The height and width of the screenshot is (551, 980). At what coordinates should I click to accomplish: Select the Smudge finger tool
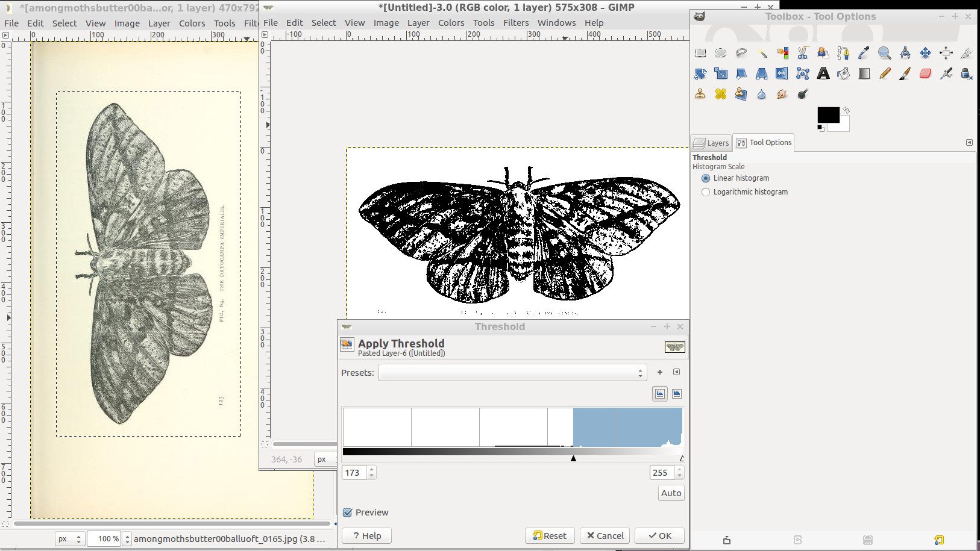coord(782,94)
